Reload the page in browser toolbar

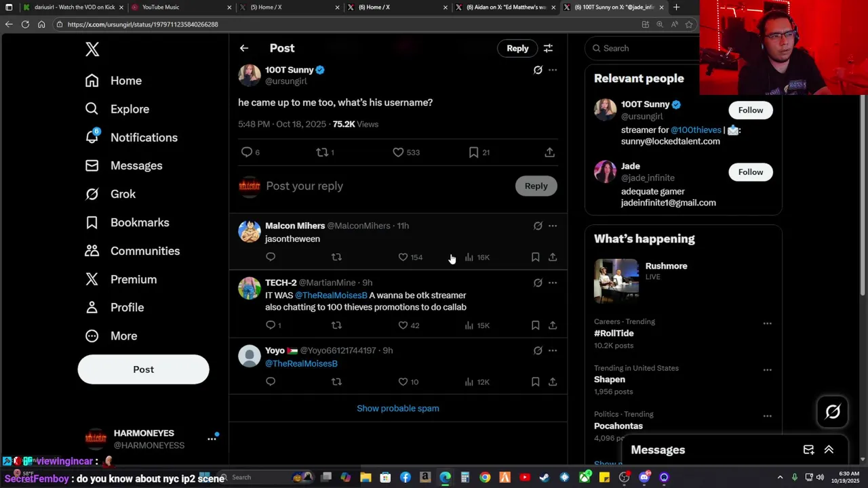coord(25,24)
